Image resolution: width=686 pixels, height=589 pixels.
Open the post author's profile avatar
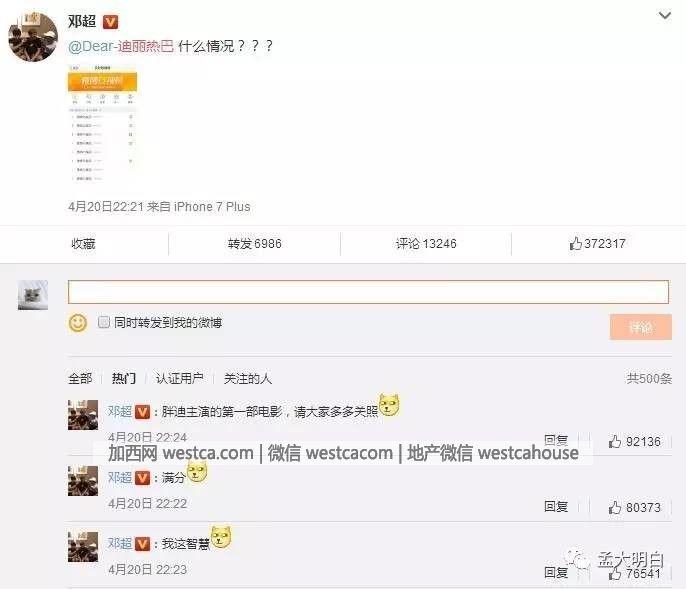coord(33,37)
